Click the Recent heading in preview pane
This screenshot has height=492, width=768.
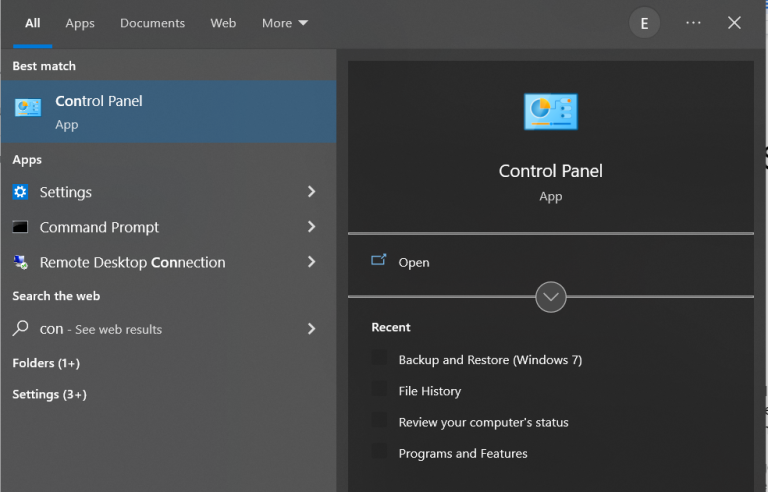(x=391, y=327)
